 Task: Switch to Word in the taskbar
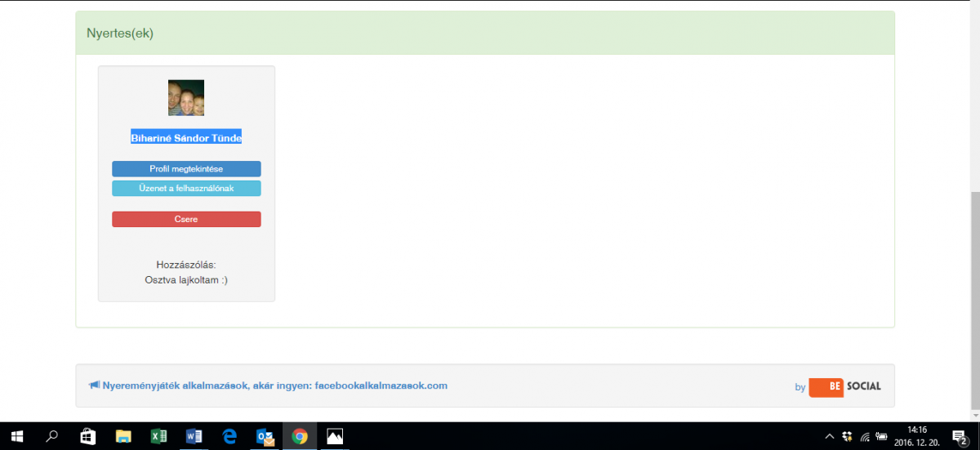pos(194,436)
